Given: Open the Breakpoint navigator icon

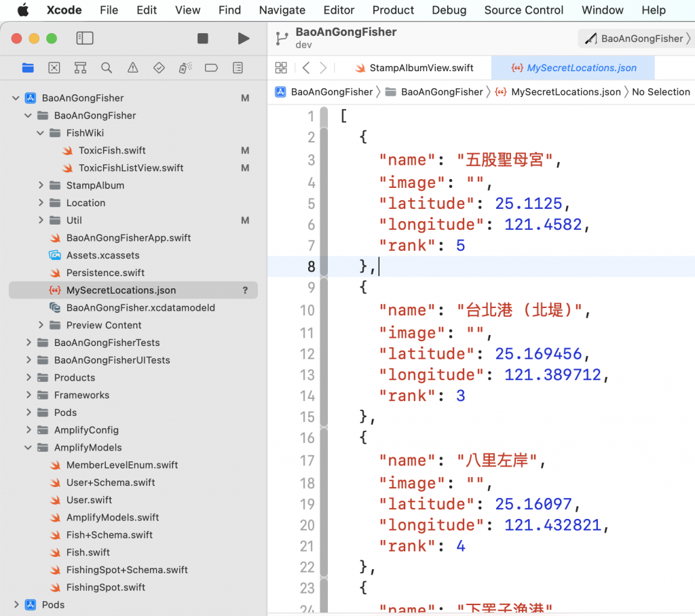Looking at the screenshot, I should [x=212, y=68].
